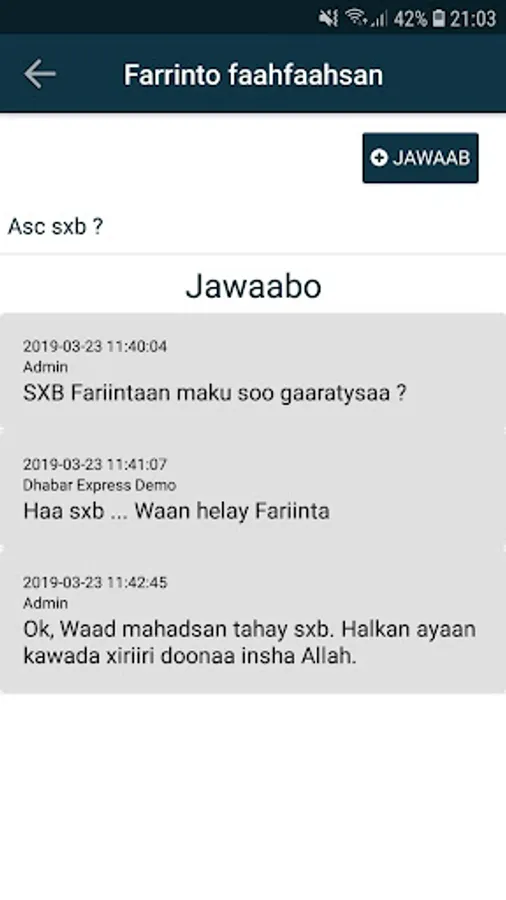
Task: Tap the Jawaabo section heading
Action: [253, 286]
